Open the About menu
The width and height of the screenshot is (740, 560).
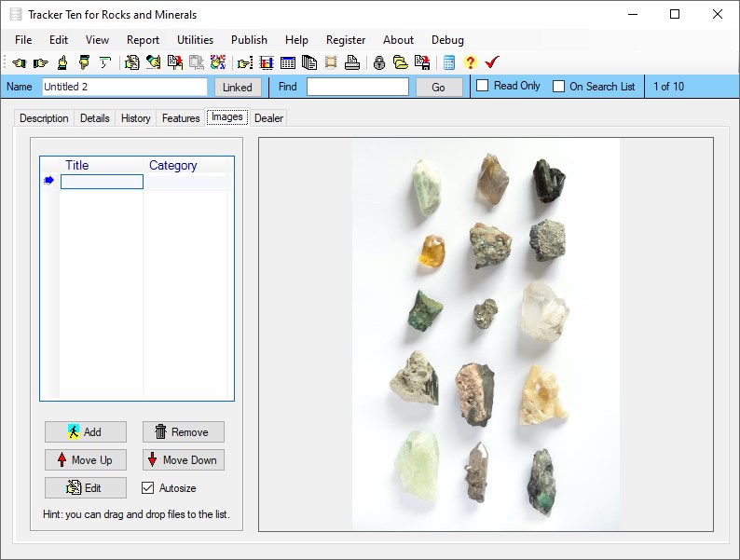click(x=398, y=40)
